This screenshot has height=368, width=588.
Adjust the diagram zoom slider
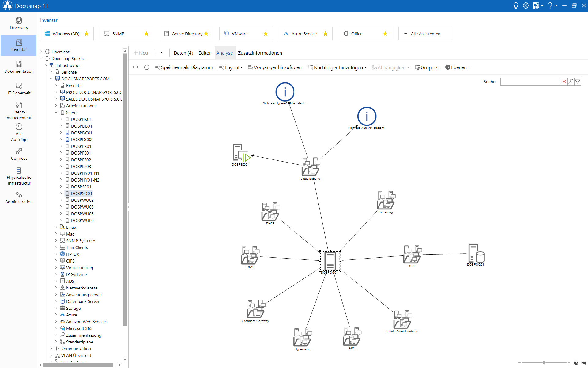click(544, 362)
